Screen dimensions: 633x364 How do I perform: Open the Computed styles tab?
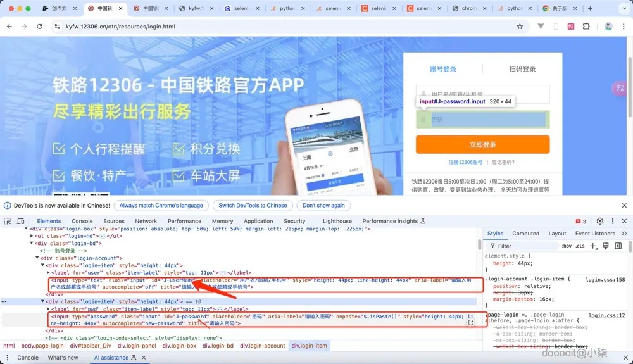525,234
